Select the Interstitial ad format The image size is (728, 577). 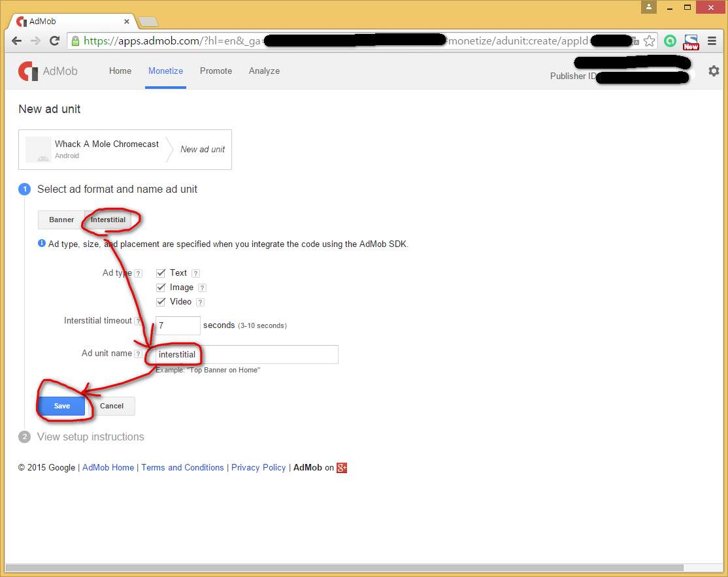[x=108, y=220]
